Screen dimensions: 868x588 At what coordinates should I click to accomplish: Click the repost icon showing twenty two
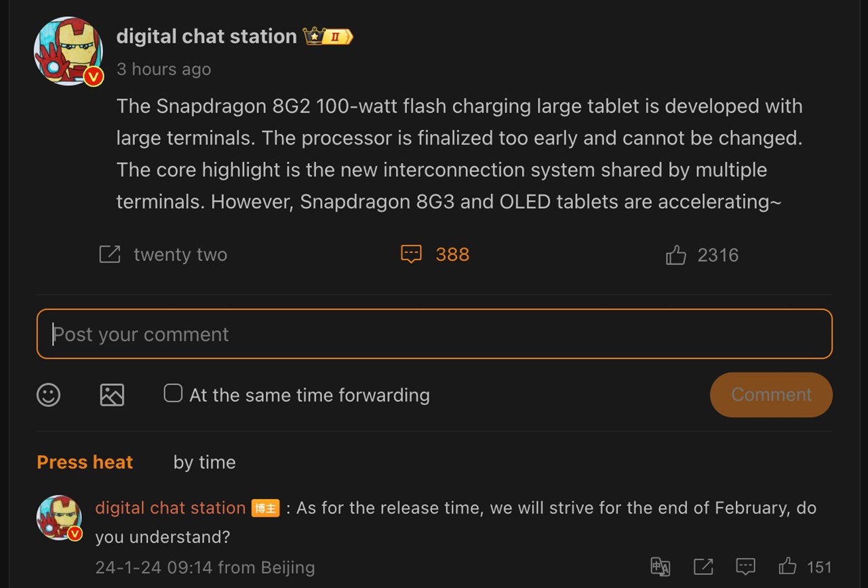109,254
